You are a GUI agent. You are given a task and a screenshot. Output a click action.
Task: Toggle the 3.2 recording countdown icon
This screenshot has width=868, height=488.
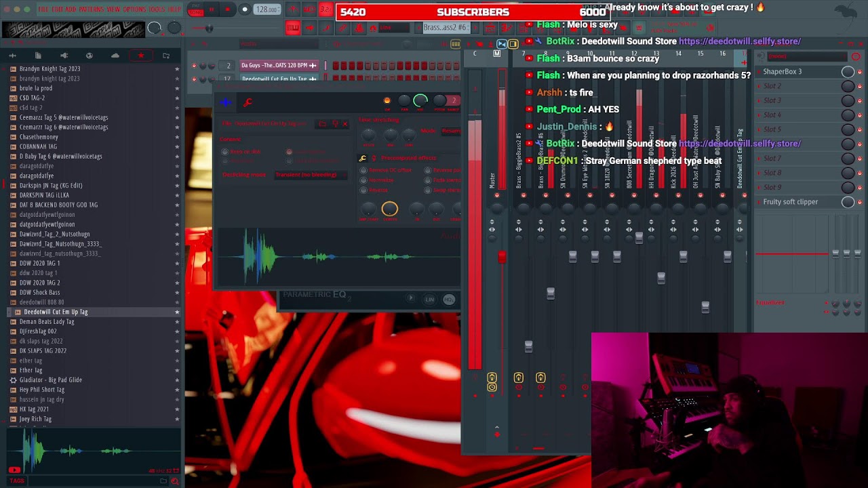coord(325,9)
